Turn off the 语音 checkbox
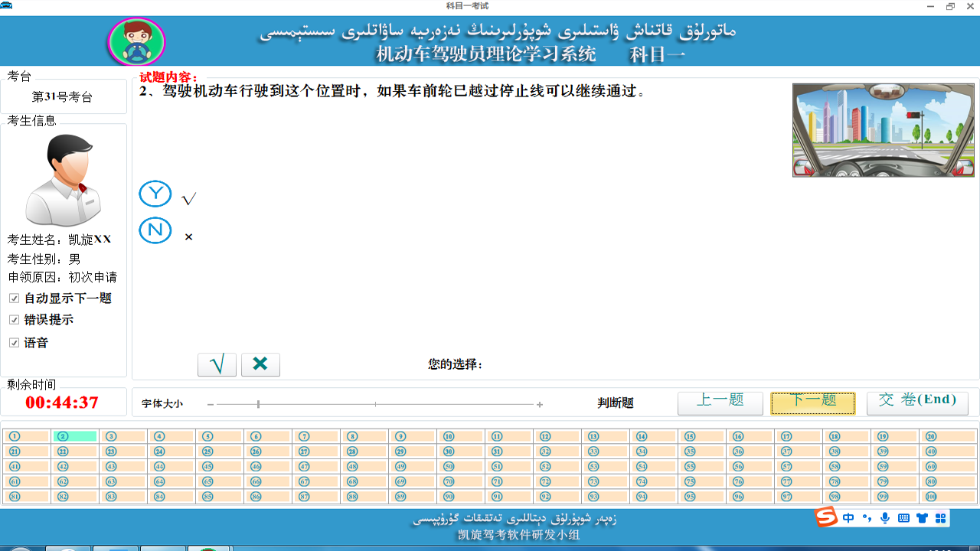This screenshot has height=551, width=980. [x=14, y=343]
